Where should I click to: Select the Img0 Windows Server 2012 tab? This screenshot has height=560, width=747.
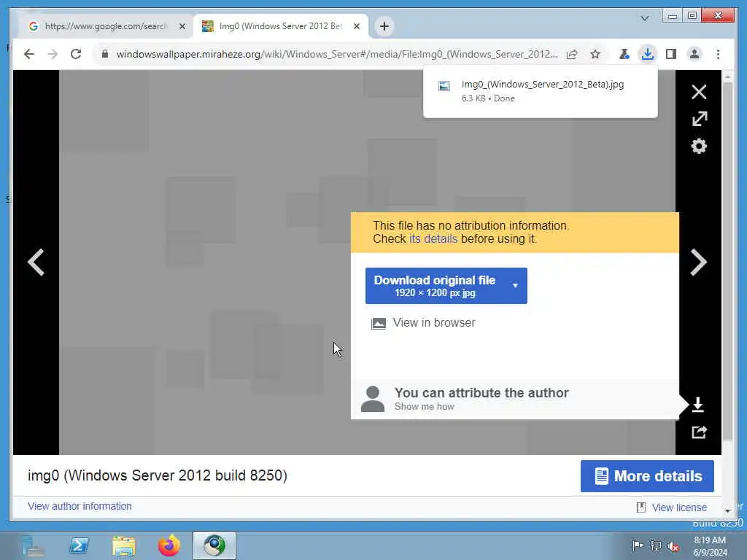280,26
